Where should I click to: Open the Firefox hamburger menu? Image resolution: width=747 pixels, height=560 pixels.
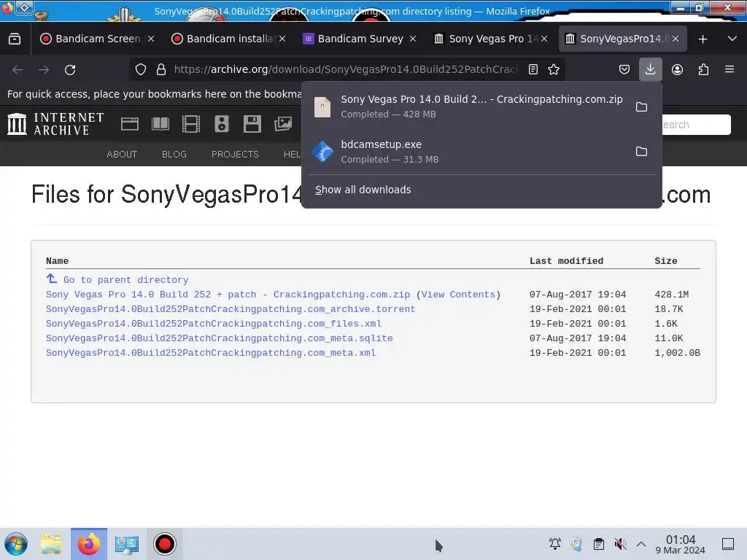(729, 69)
